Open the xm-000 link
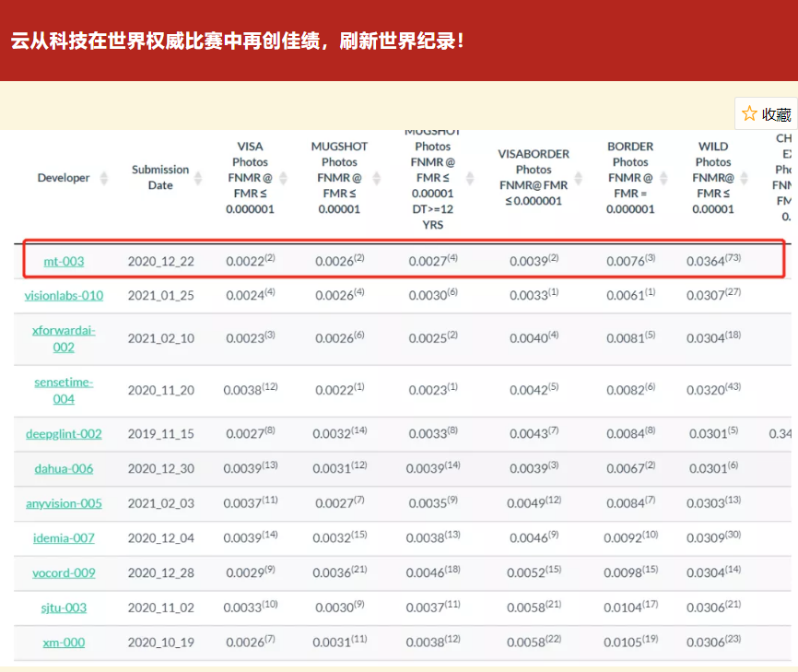 click(64, 643)
